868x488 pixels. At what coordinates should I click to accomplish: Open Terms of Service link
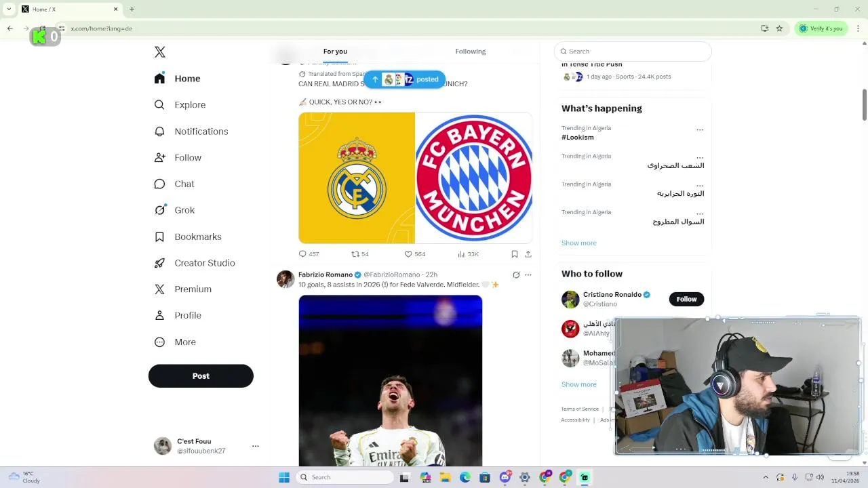coord(580,409)
